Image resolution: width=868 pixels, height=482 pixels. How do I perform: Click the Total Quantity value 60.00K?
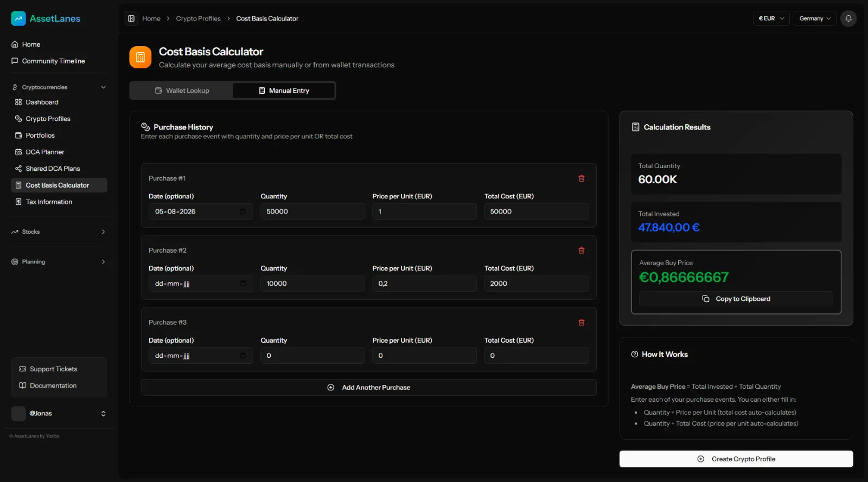click(658, 179)
